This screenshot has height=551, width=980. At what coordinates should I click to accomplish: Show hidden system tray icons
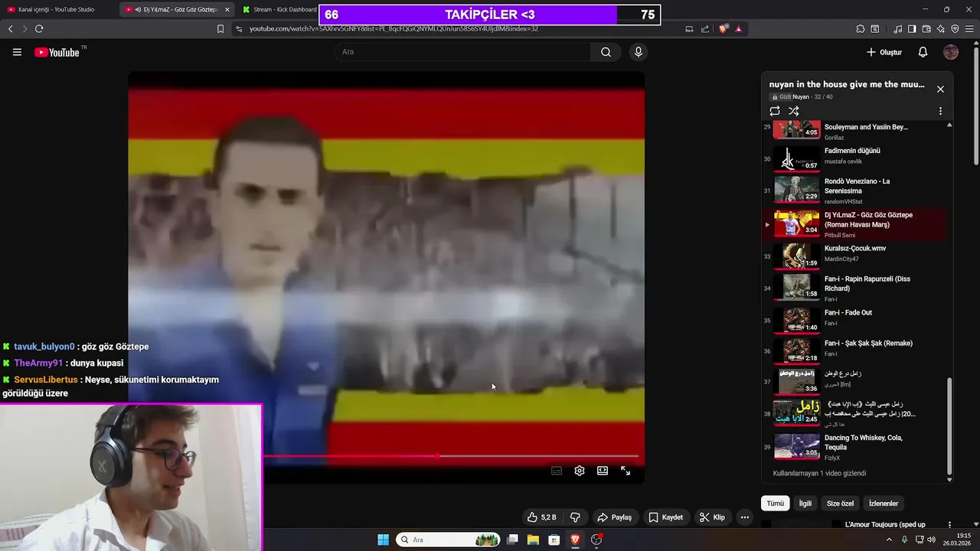tap(889, 540)
